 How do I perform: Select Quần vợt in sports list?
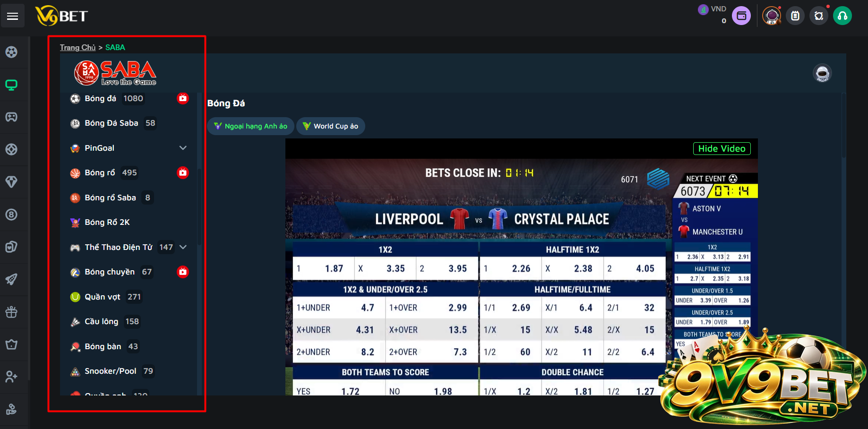(x=103, y=297)
